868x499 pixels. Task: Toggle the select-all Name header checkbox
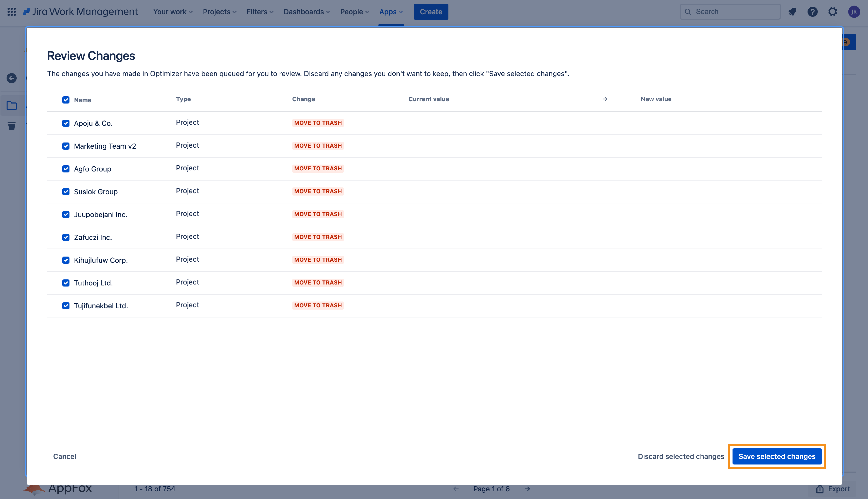pos(66,100)
